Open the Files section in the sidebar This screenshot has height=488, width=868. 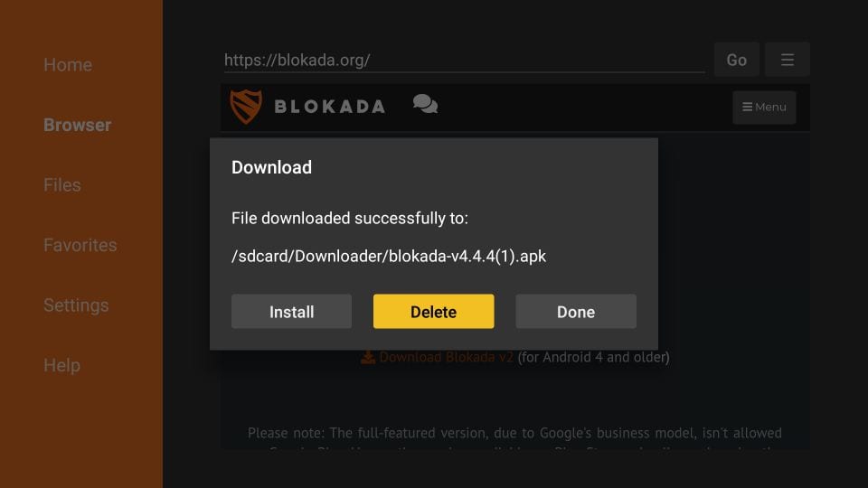[x=62, y=184]
